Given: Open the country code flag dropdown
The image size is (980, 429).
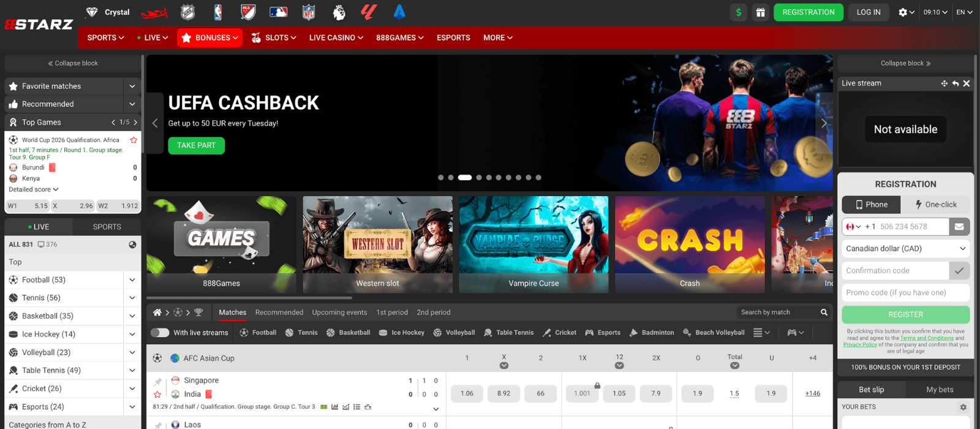Looking at the screenshot, I should (853, 227).
